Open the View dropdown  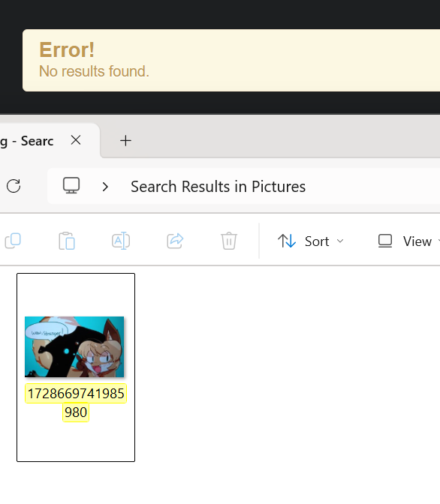click(408, 241)
